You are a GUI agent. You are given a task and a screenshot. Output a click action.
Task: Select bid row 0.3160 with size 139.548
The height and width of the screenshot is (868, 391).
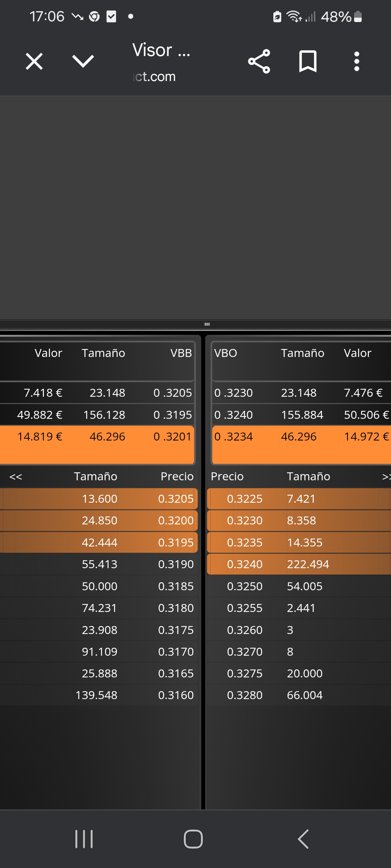click(99, 695)
